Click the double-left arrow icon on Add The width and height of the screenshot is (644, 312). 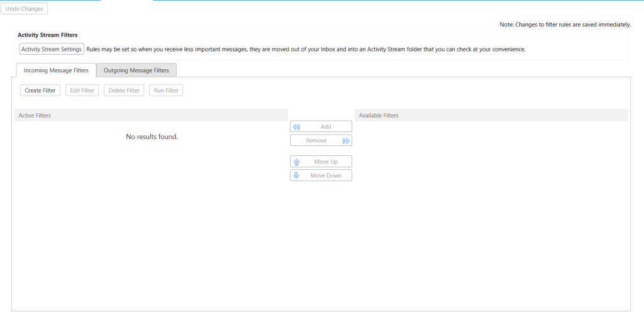click(x=296, y=126)
